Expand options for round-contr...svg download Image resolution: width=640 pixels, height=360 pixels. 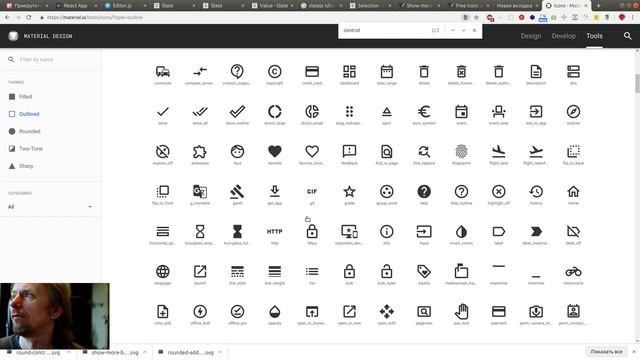point(69,352)
